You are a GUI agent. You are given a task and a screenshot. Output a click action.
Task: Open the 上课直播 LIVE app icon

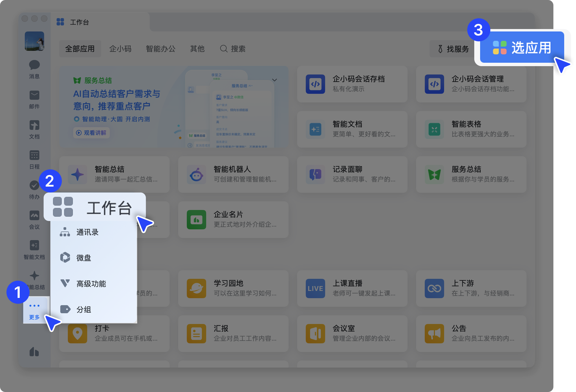coord(315,288)
